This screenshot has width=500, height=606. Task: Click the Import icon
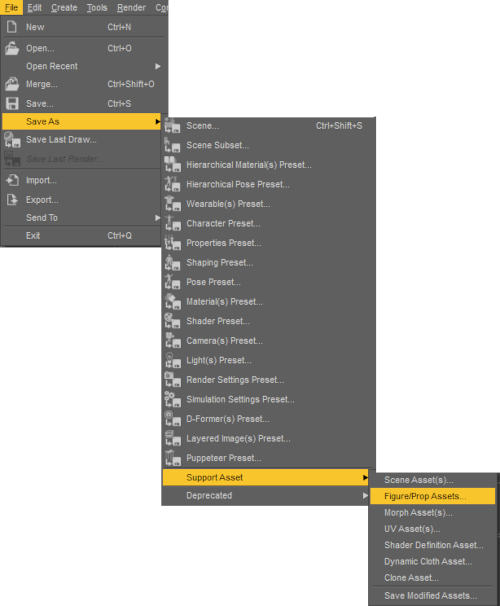[12, 180]
